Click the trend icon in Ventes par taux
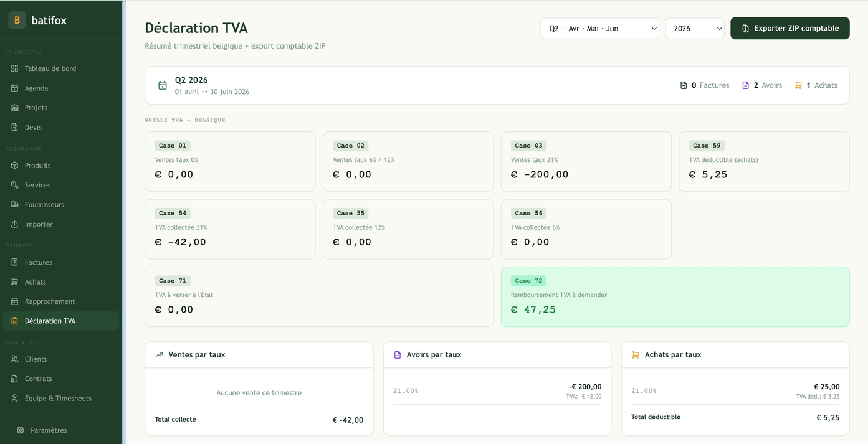The image size is (868, 444). [x=160, y=355]
